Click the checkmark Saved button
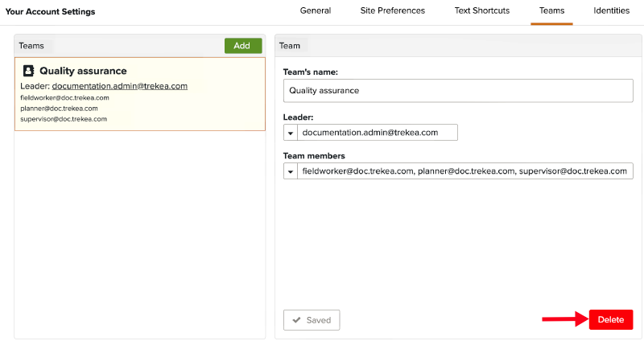The width and height of the screenshot is (644, 341). (312, 320)
